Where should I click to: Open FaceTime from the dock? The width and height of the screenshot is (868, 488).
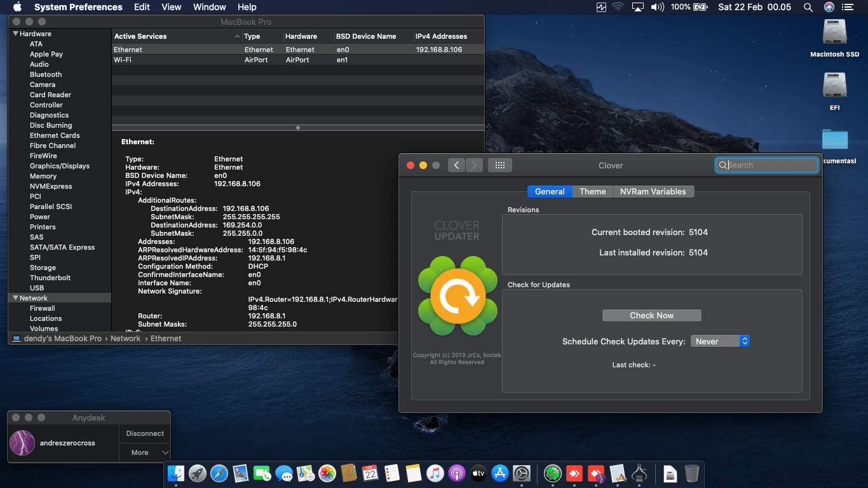(262, 473)
